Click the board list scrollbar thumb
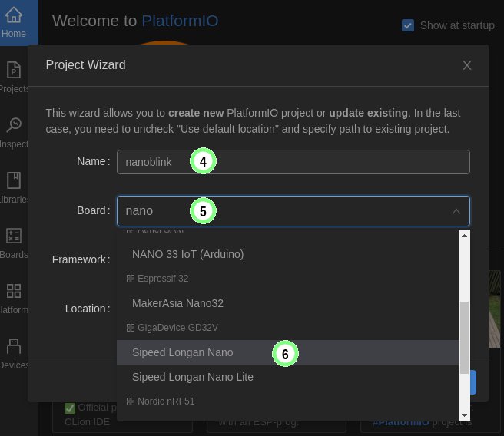Screen dimensions: 504x436 click(x=463, y=338)
